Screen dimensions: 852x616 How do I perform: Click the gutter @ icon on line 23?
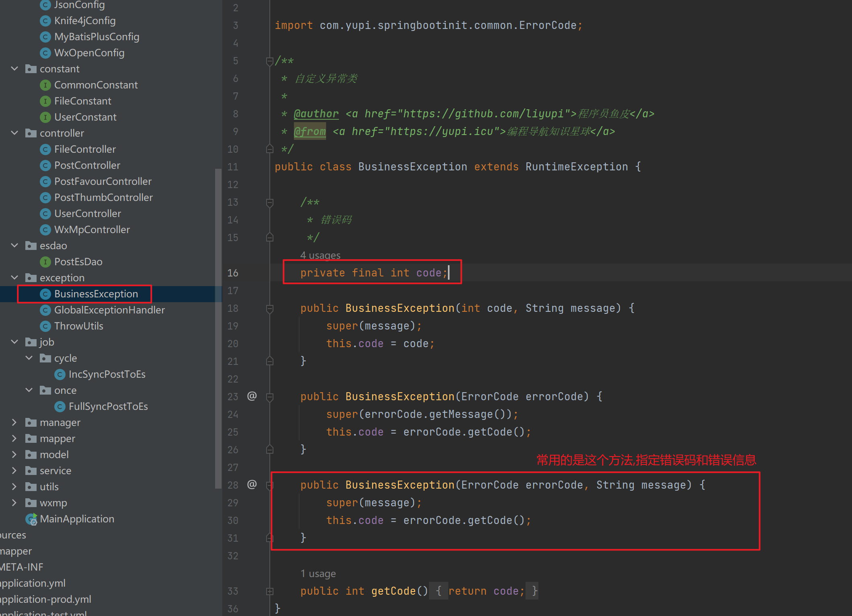tap(252, 396)
